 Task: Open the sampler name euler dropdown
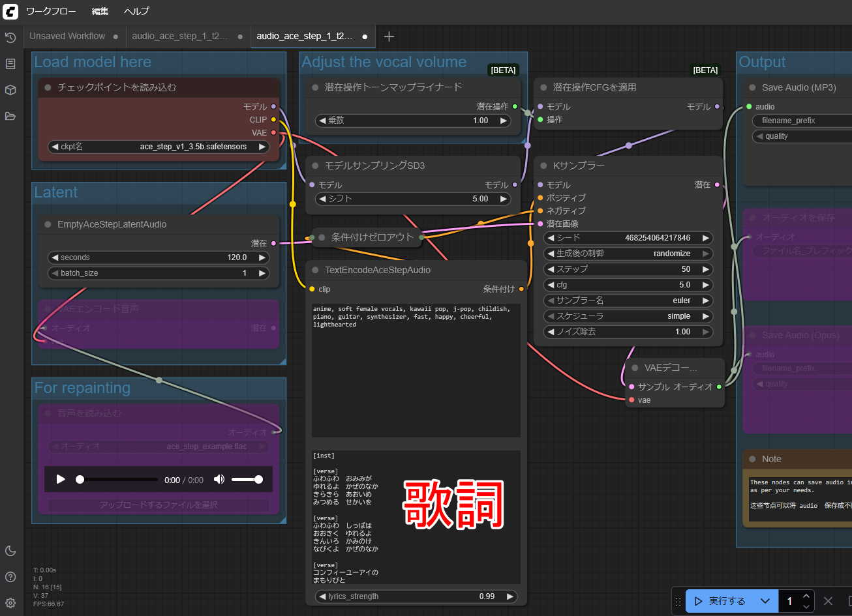pos(628,301)
